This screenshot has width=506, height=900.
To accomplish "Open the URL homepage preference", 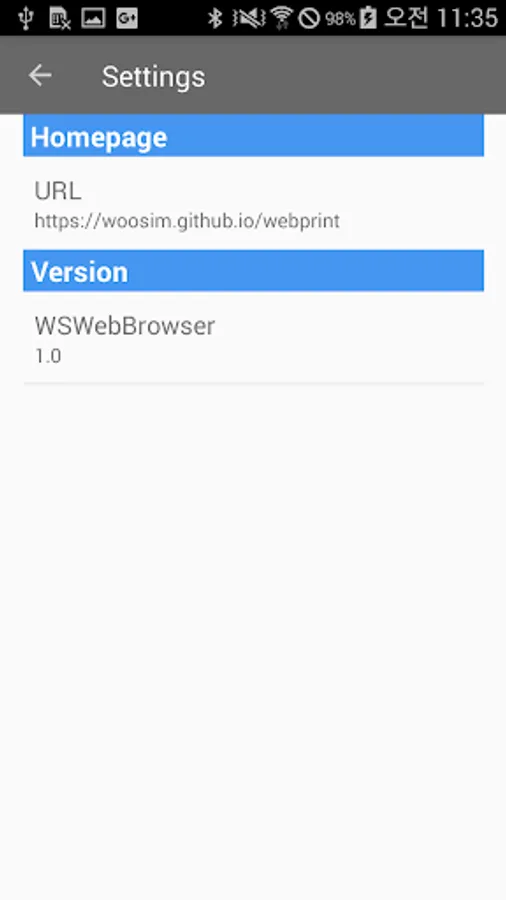I will pyautogui.click(x=254, y=203).
